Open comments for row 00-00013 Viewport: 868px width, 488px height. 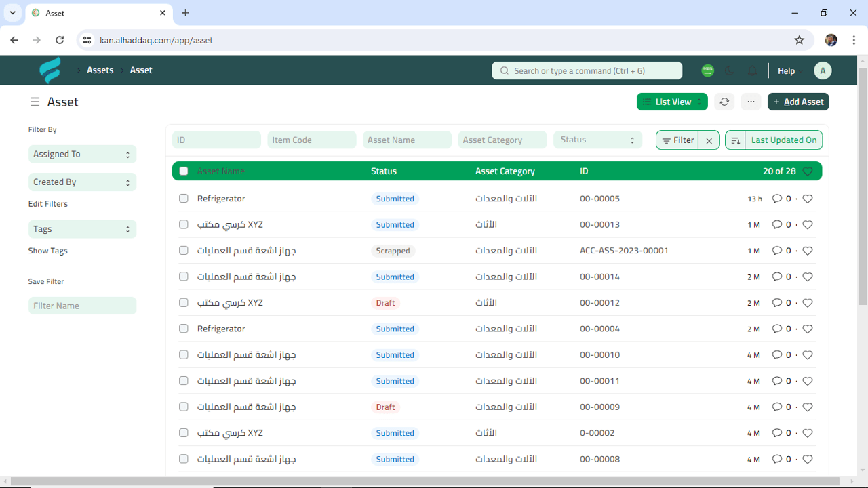777,225
